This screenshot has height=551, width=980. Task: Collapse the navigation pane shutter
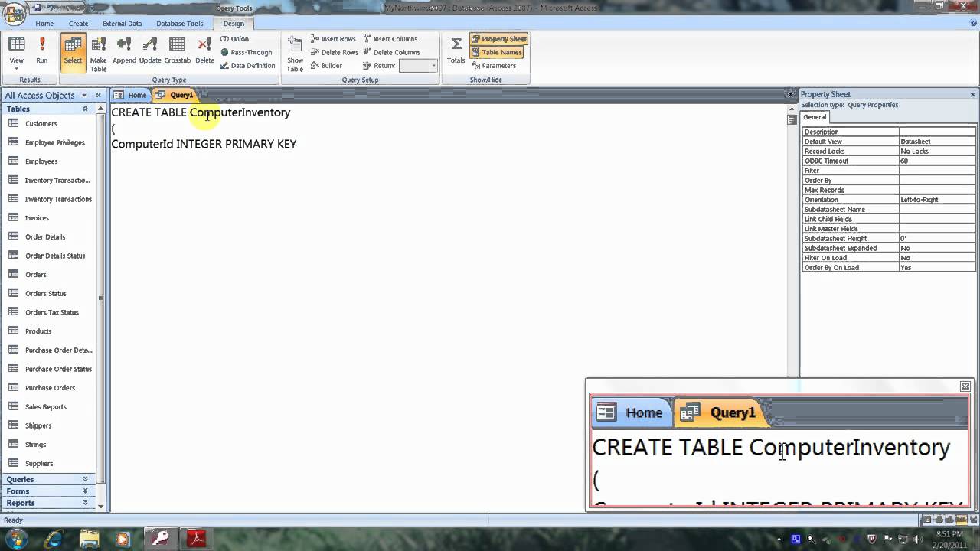point(98,96)
